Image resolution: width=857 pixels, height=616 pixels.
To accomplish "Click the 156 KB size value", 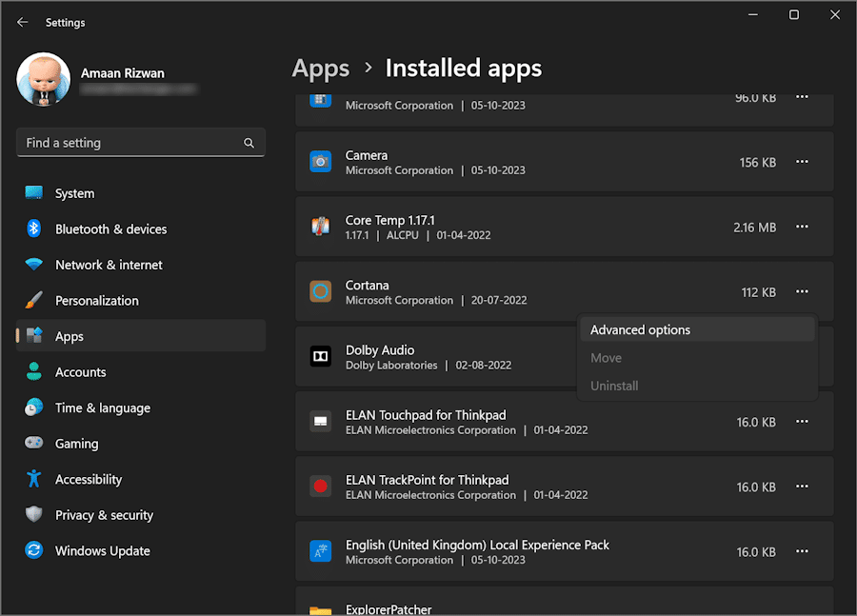I will click(758, 163).
